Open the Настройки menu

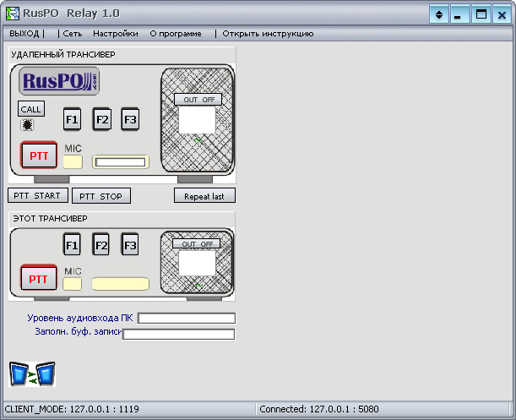tap(116, 34)
